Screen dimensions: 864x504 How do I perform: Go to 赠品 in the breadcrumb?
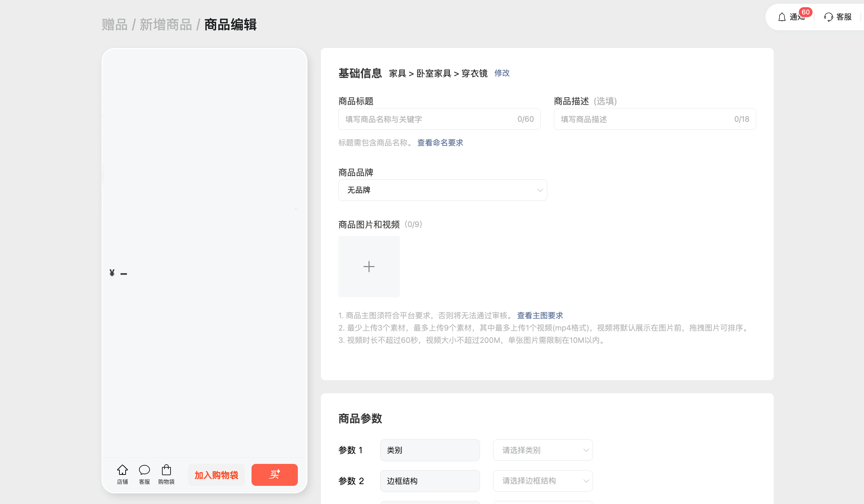115,25
